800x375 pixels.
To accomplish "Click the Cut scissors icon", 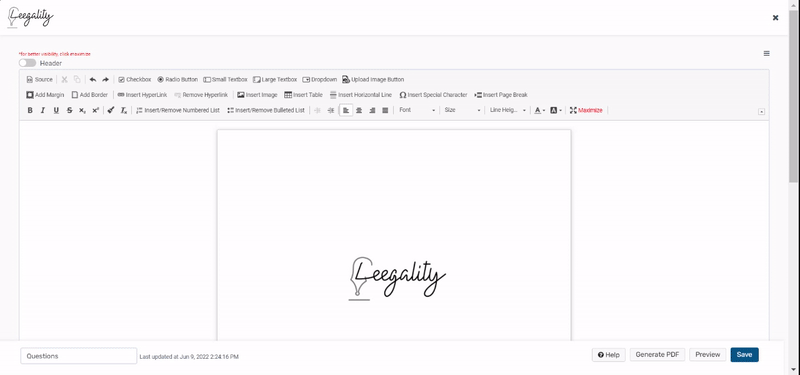I will point(65,80).
